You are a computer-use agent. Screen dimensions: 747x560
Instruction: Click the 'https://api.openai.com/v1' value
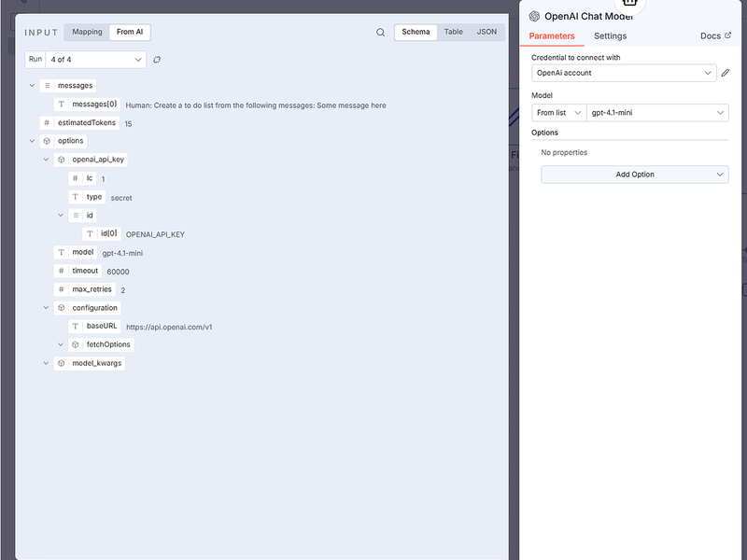point(169,328)
